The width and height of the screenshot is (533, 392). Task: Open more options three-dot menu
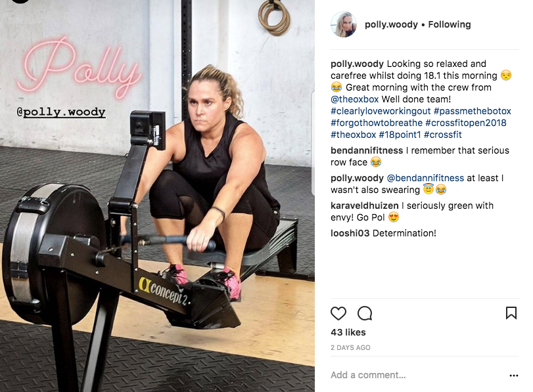point(514,376)
